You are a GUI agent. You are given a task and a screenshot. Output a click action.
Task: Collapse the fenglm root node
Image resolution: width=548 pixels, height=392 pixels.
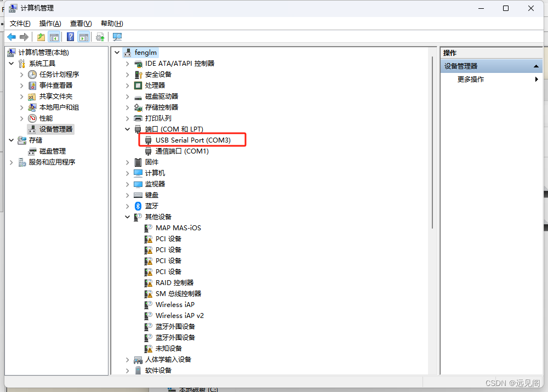[117, 53]
